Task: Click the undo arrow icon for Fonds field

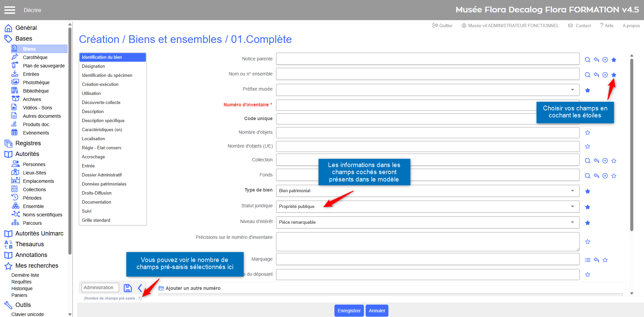Action: tap(596, 176)
